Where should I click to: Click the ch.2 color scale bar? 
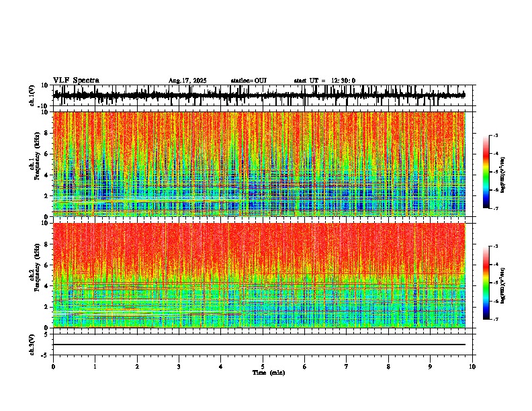coord(486,283)
